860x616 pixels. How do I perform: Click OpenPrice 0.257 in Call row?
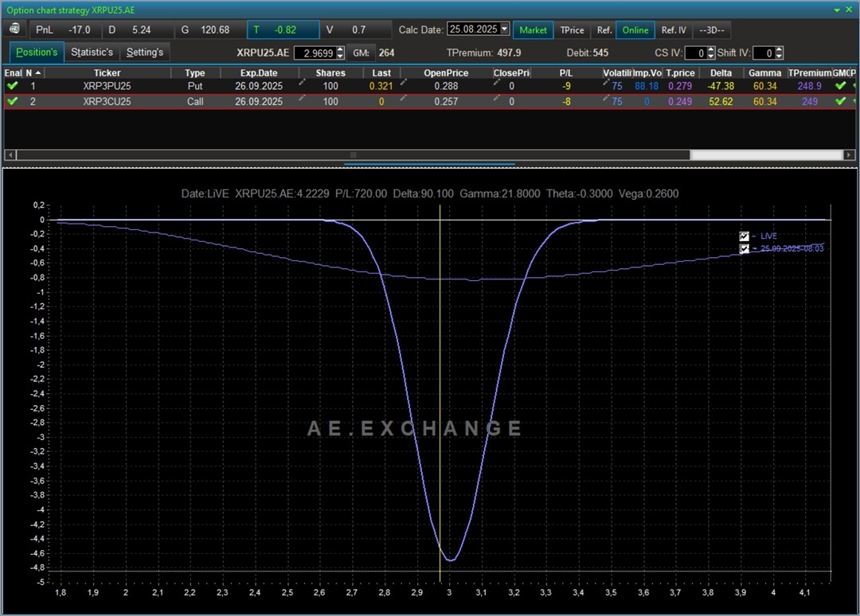pos(446,101)
